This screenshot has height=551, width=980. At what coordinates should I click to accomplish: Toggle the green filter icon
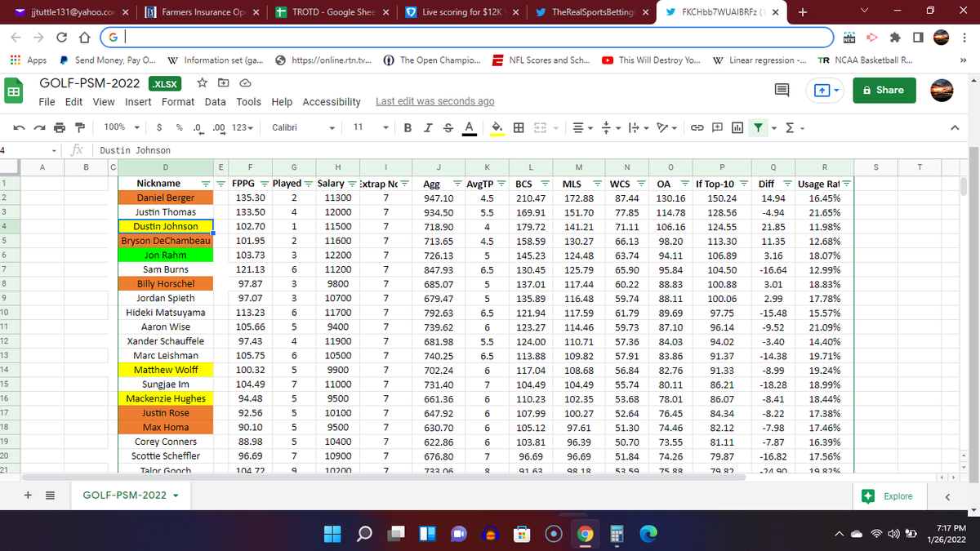[x=757, y=127]
